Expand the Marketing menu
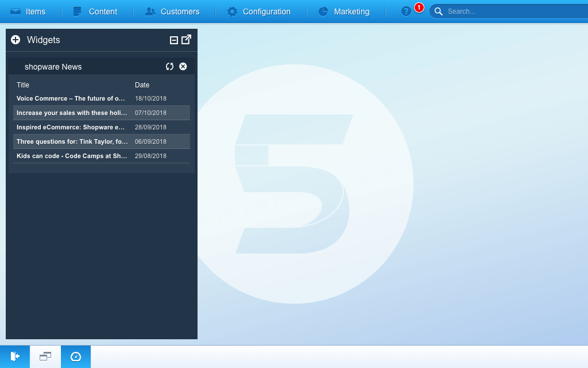588x368 pixels. pos(344,11)
